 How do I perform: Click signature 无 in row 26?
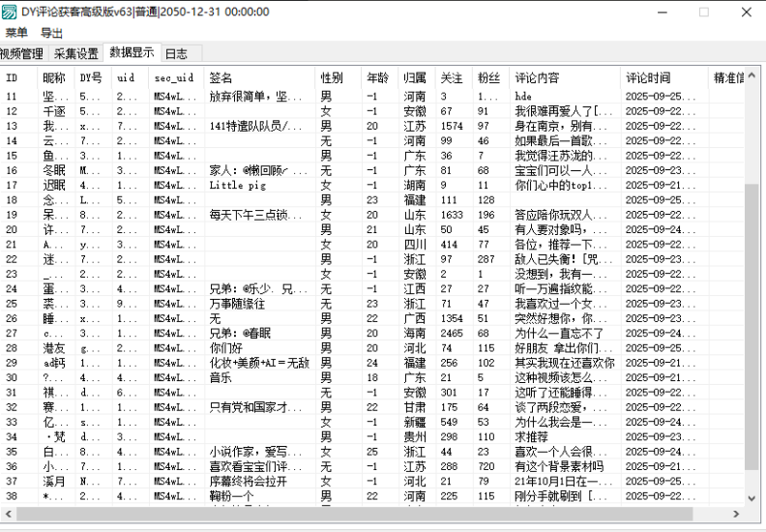[x=215, y=318]
